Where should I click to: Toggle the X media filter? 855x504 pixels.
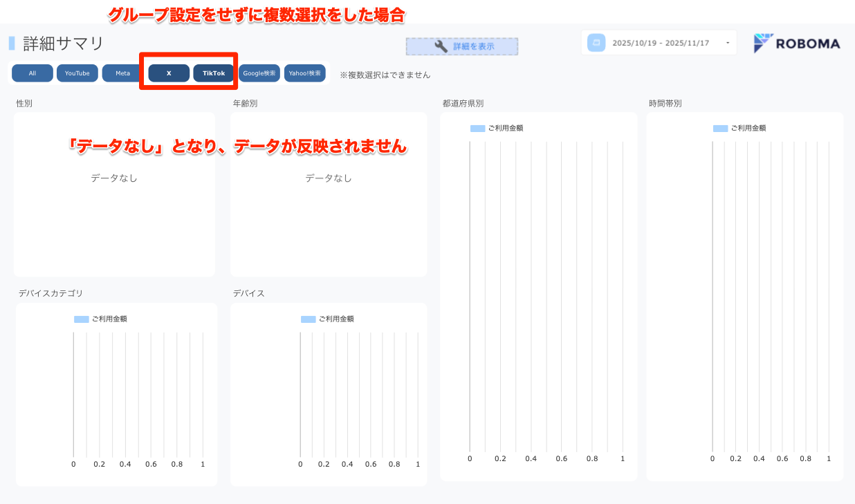[169, 73]
